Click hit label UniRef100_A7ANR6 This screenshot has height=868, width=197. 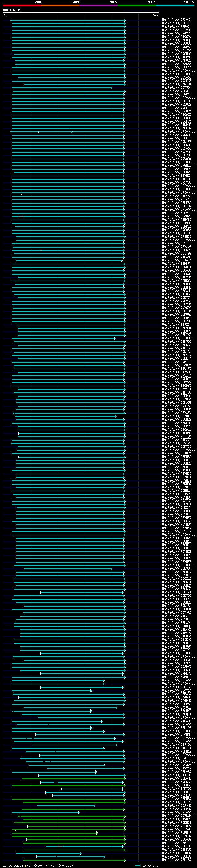[x=177, y=365]
